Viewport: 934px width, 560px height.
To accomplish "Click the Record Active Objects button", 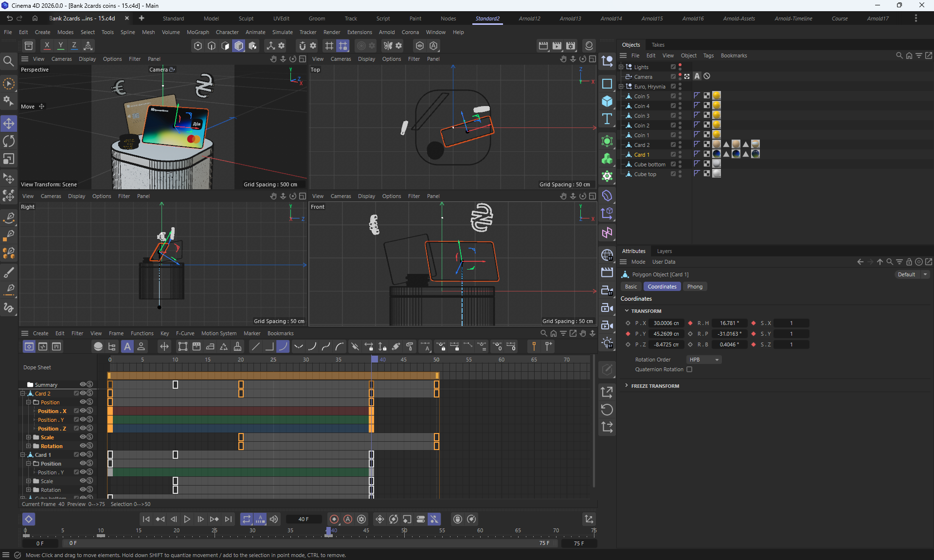I will point(334,519).
